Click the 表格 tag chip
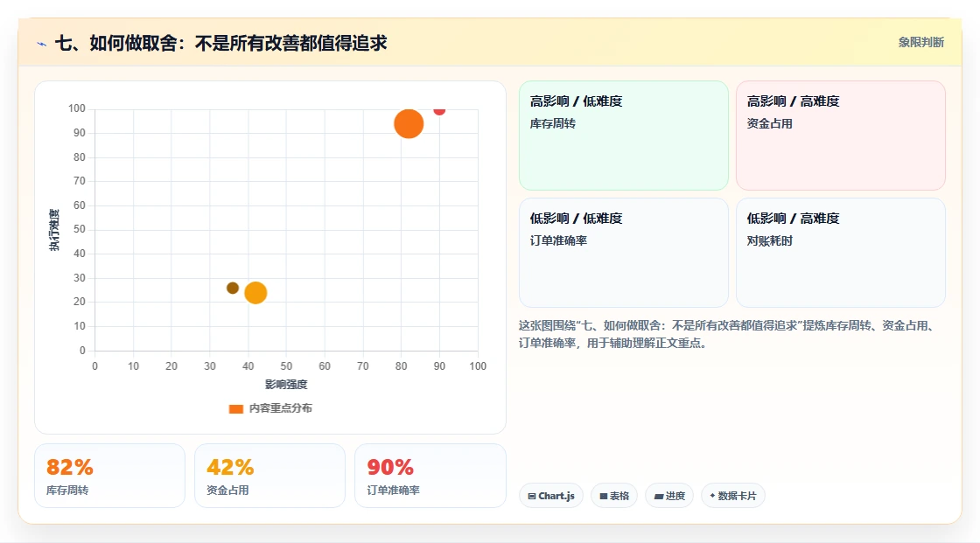Screen dimensions: 980x543 click(x=614, y=496)
